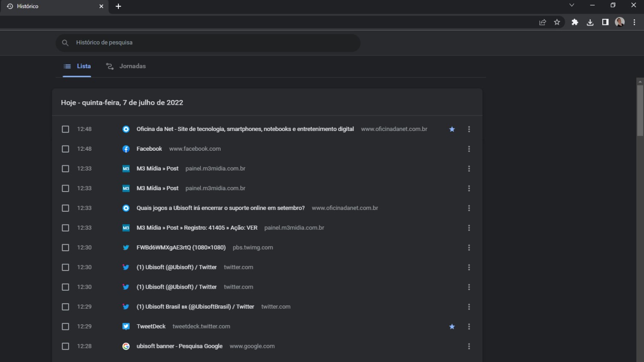The image size is (644, 362).
Task: Check the TweetDeck history entry
Action: [x=65, y=327]
